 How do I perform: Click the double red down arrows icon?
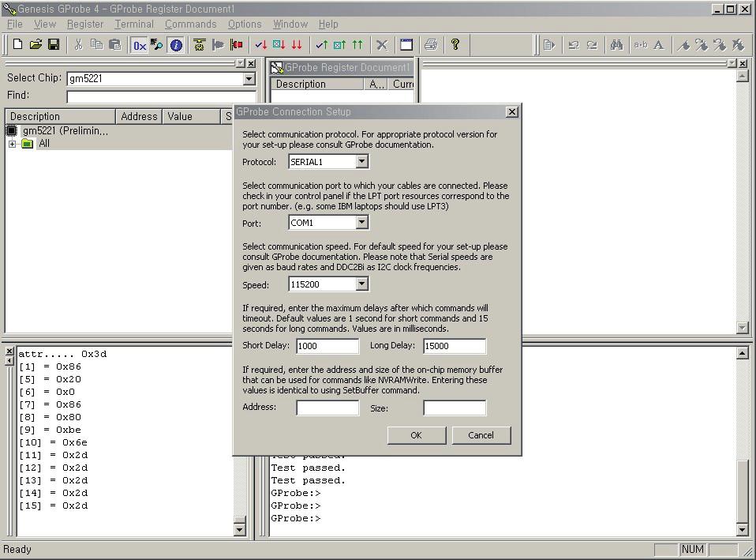coord(297,45)
